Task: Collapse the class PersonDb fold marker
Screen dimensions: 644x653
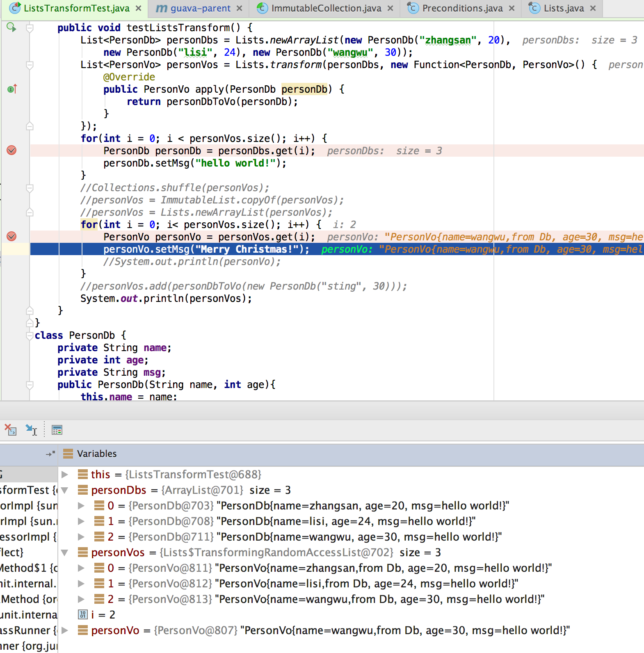Action: pos(30,336)
